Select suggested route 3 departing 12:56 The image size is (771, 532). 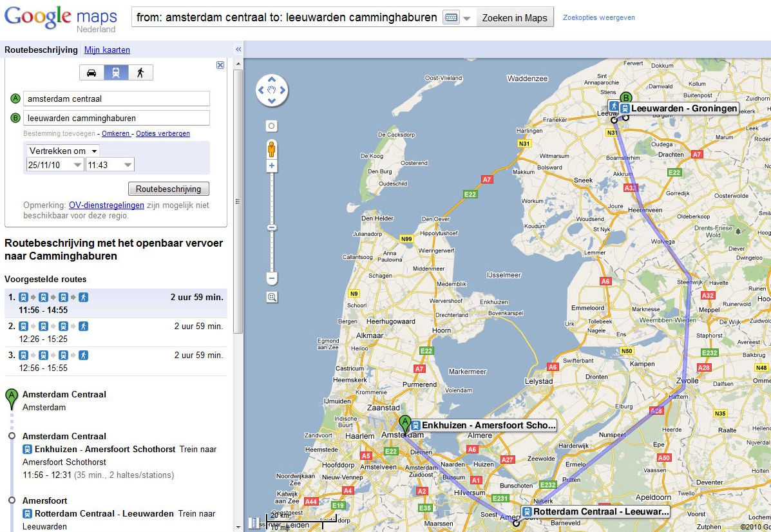[116, 361]
